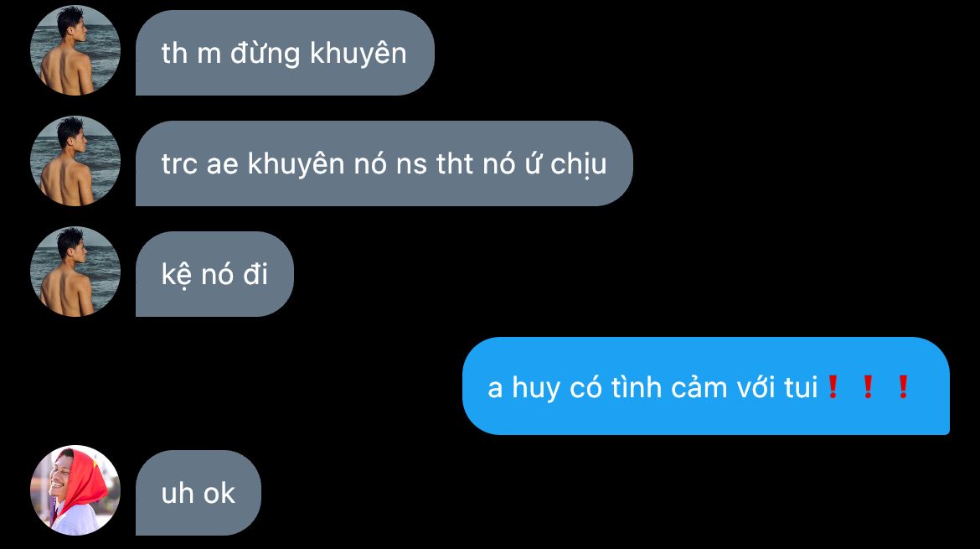Click the word "tht" in the second message
The height and width of the screenshot is (549, 980).
454,163
